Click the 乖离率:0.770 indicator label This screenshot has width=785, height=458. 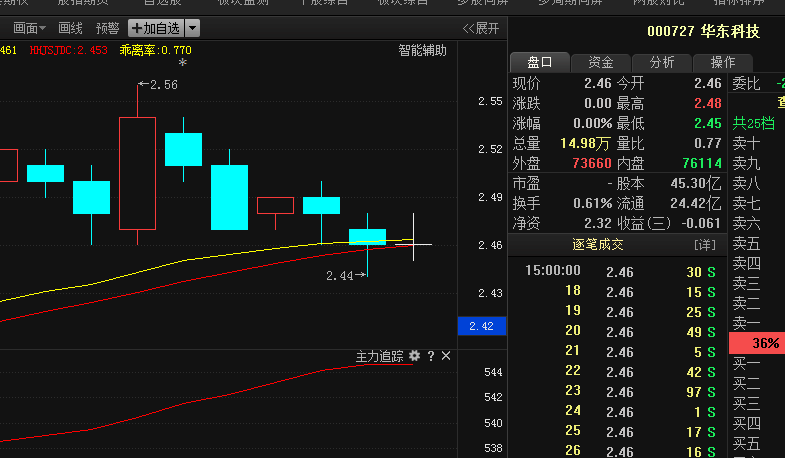[155, 51]
